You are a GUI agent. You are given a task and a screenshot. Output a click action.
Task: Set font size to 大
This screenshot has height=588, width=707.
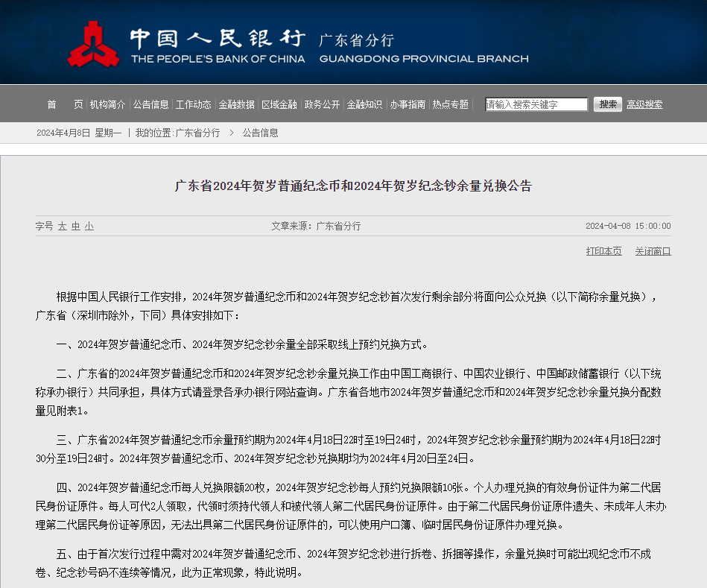click(63, 226)
